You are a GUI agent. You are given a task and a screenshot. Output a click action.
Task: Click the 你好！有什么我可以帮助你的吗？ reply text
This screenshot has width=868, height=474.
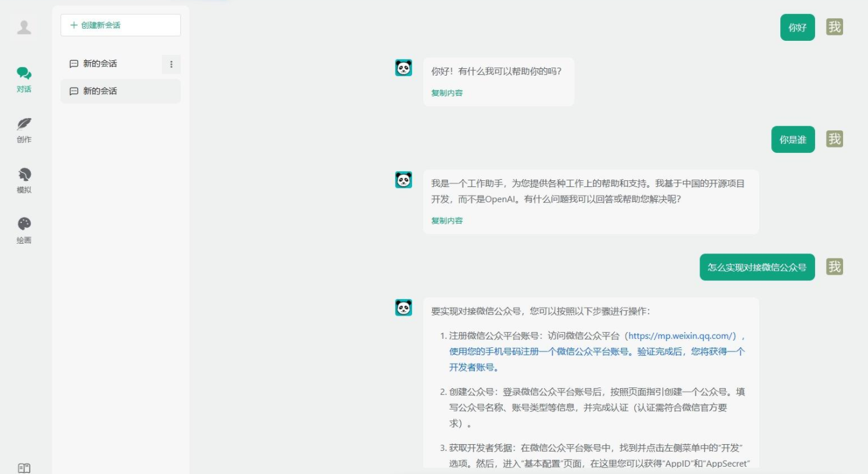[496, 71]
